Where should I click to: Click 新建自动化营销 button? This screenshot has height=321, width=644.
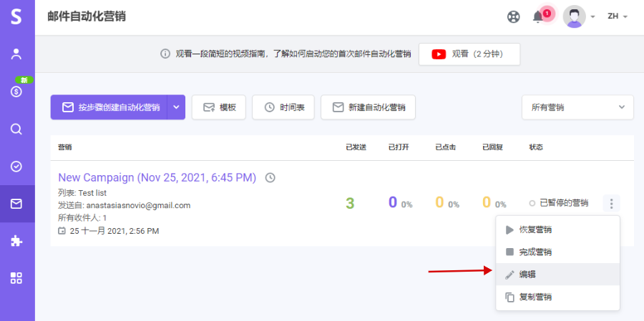(368, 107)
